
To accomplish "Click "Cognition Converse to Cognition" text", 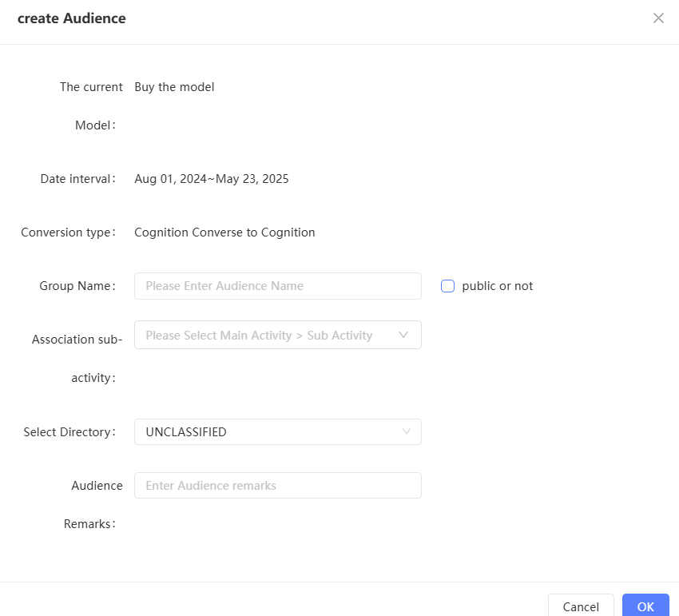I will tap(224, 232).
